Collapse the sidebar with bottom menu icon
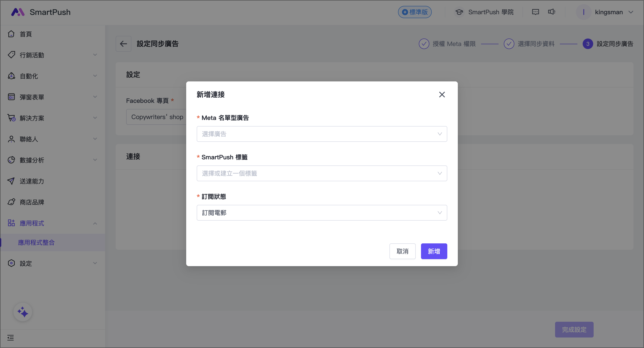This screenshot has height=348, width=644. (11, 338)
